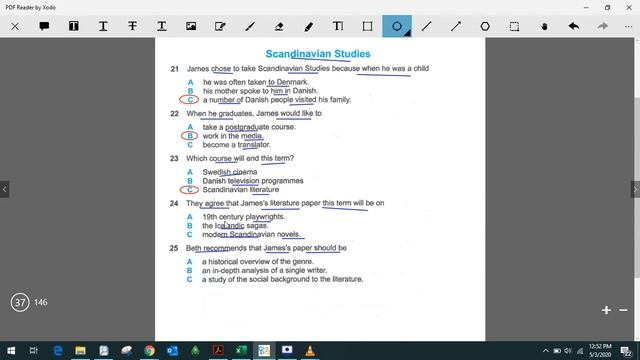The height and width of the screenshot is (360, 640).
Task: Click question 25 'Beth recommends' text
Action: (216, 248)
